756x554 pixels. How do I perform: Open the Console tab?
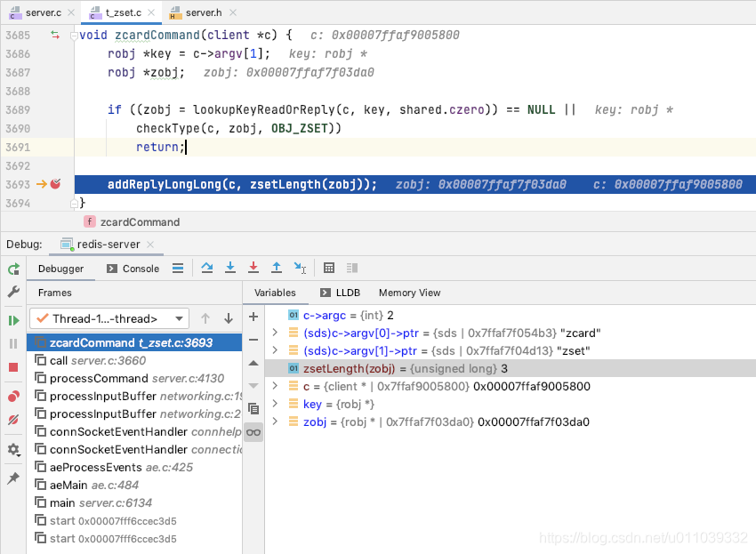pos(133,269)
